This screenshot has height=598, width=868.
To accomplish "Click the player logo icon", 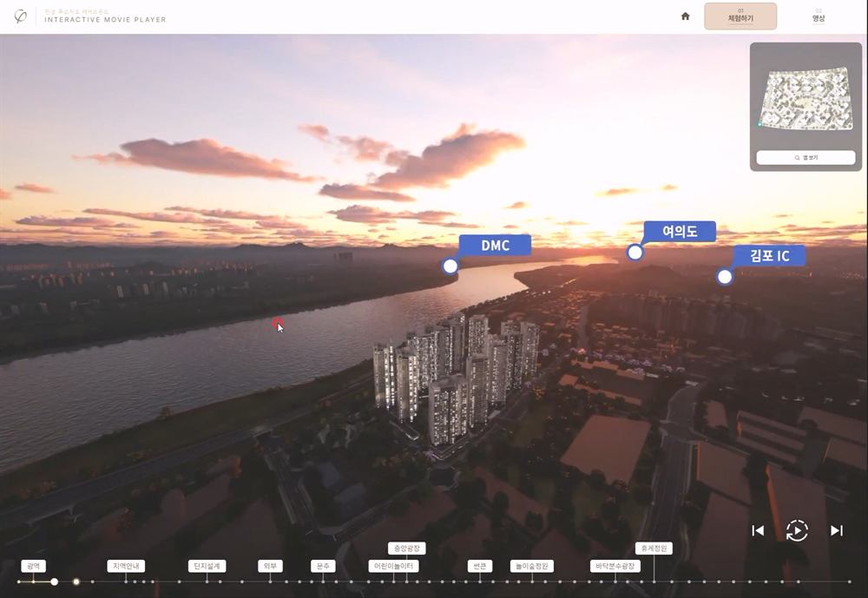I will 20,16.
